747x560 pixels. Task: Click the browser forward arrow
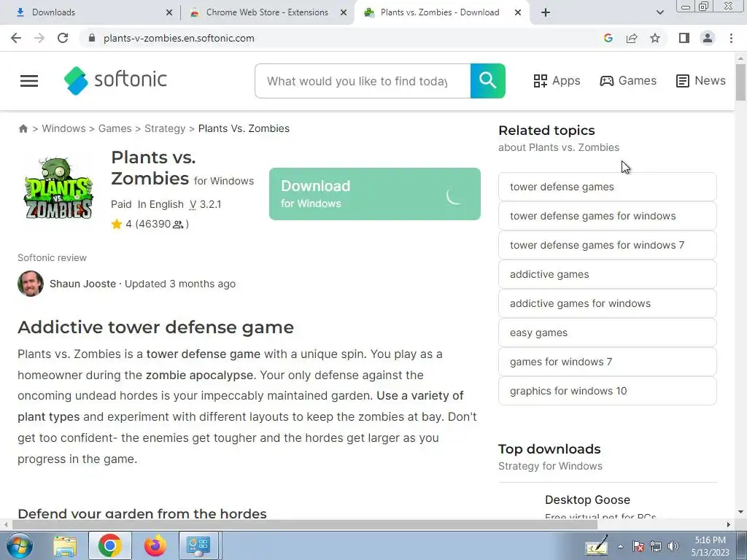point(39,38)
